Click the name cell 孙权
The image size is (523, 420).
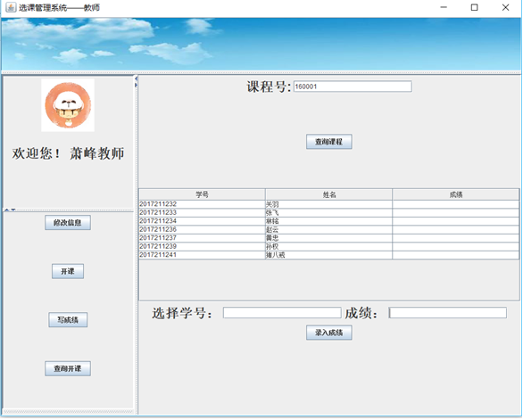[x=328, y=246]
